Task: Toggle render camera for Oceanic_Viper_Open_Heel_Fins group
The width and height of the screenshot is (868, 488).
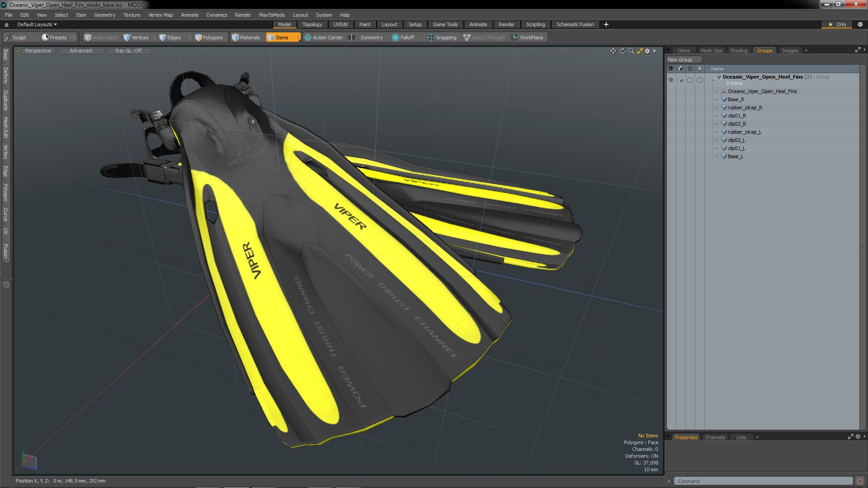Action: tap(681, 80)
